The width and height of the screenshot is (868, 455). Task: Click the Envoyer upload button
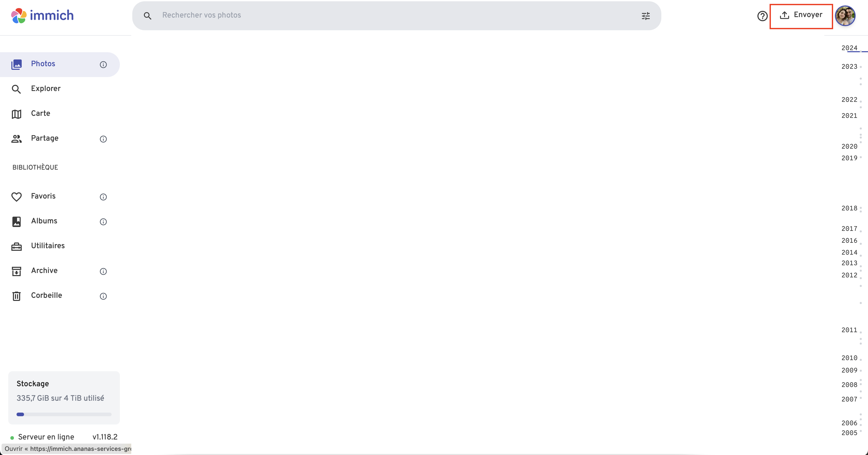point(801,15)
